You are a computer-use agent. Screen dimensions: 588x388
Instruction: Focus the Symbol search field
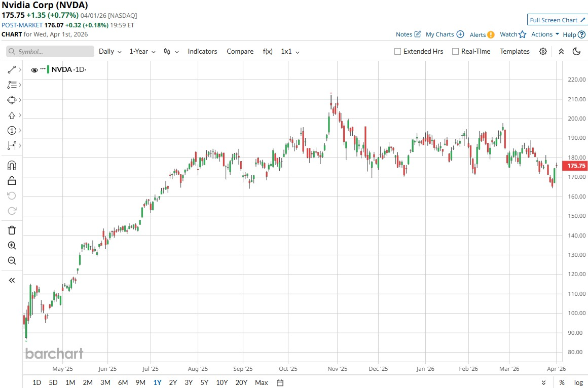[x=50, y=51]
